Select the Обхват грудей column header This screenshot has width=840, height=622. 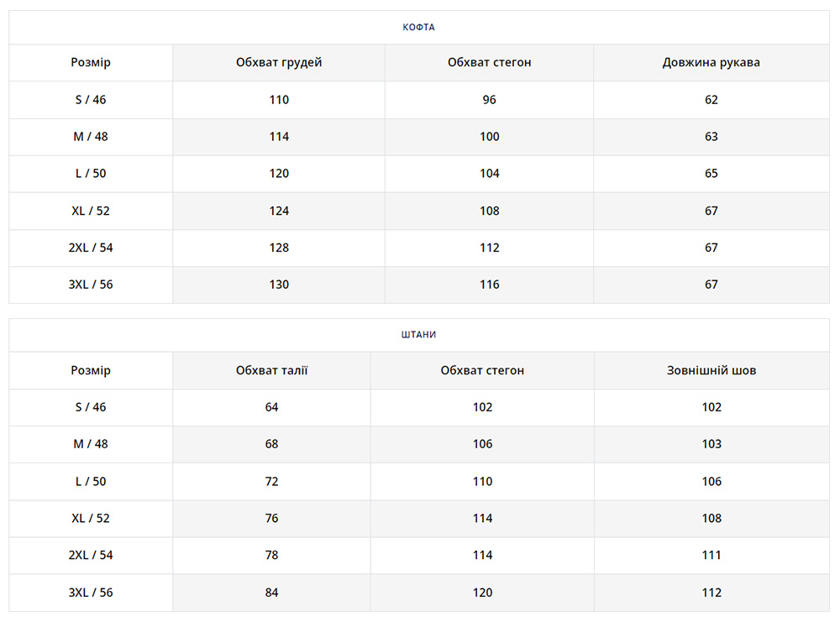[279, 63]
